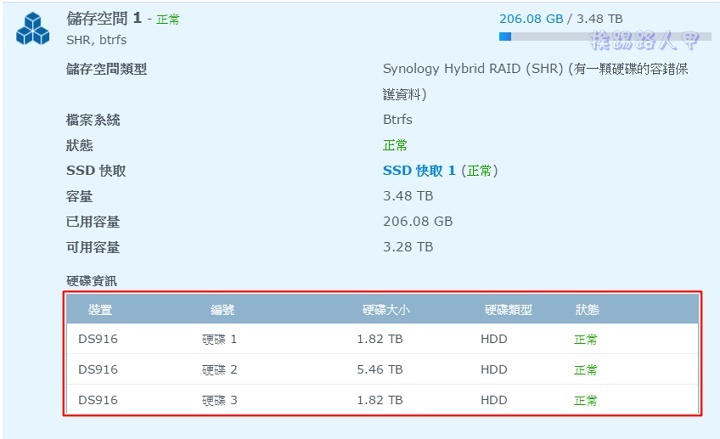Open the SSD 快取 1 link

click(x=419, y=171)
